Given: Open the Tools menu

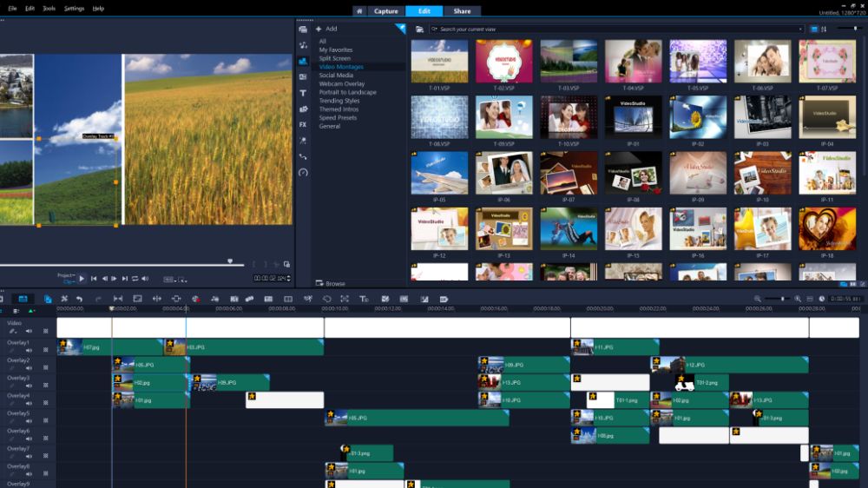Looking at the screenshot, I should [x=49, y=9].
